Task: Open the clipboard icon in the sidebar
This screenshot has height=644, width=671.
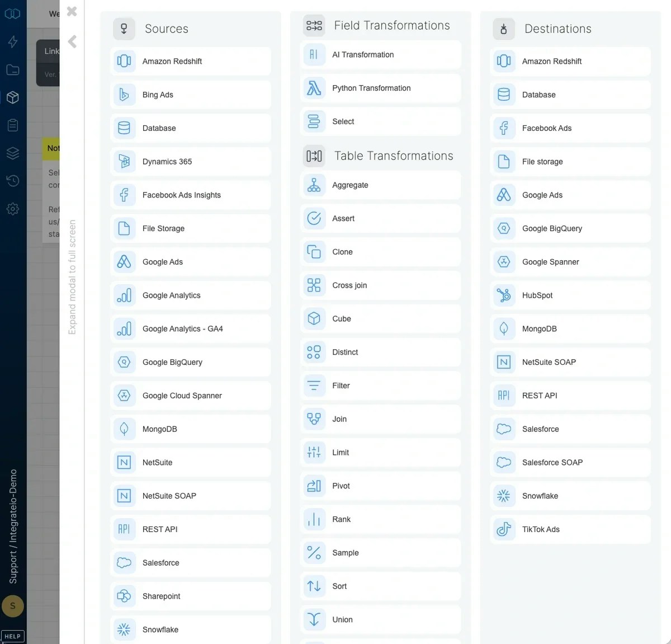Action: (12, 125)
